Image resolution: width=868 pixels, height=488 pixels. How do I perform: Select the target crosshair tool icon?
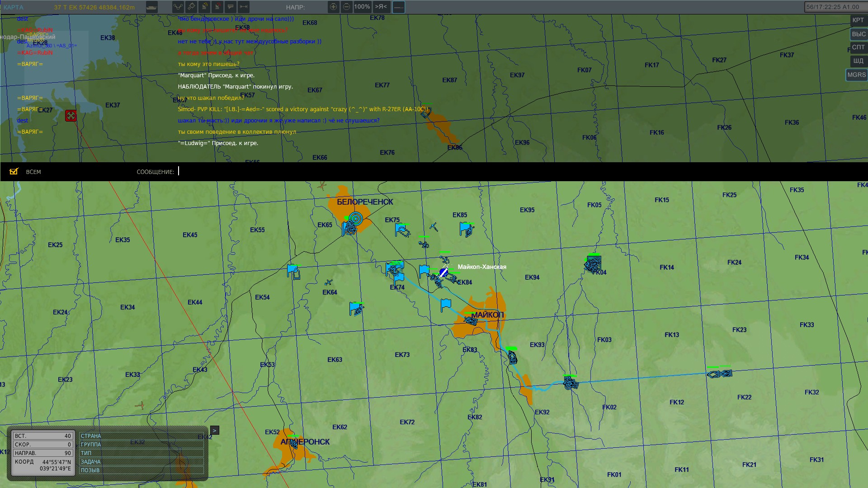click(x=191, y=7)
